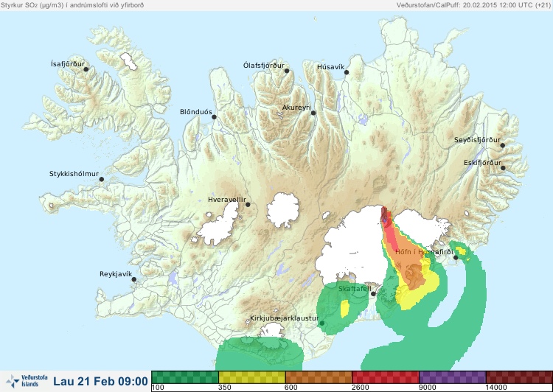Click the 'Eskifjörður' map label
The width and height of the screenshot is (553, 392).
coord(482,163)
